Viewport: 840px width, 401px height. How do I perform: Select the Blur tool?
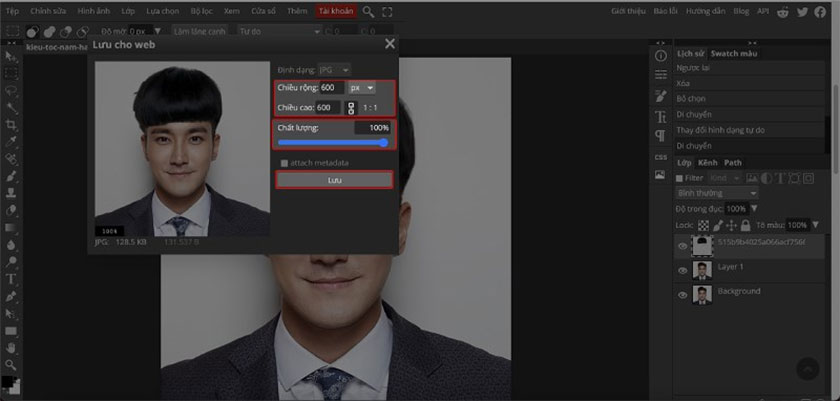coord(11,245)
